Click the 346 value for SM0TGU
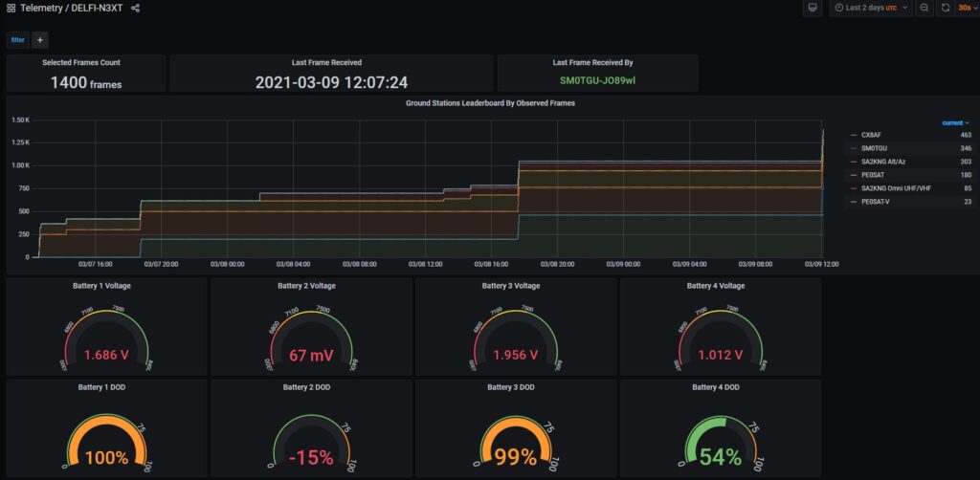Viewport: 980px width, 480px height. (966, 148)
